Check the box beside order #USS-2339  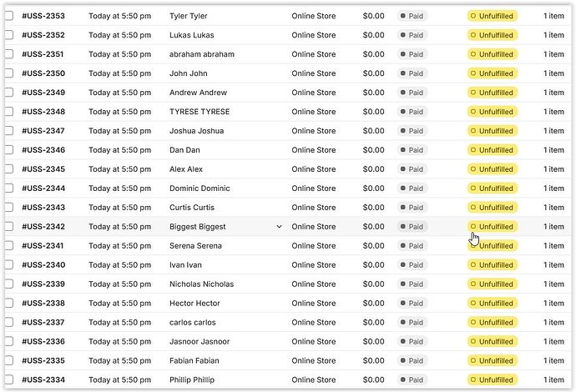coord(8,284)
